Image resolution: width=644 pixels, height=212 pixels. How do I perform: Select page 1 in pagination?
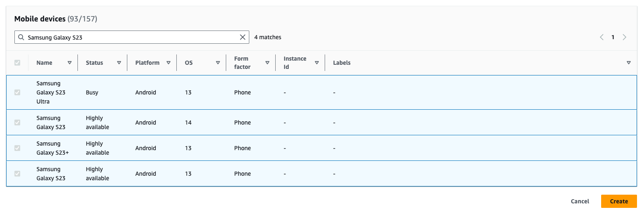coord(613,37)
